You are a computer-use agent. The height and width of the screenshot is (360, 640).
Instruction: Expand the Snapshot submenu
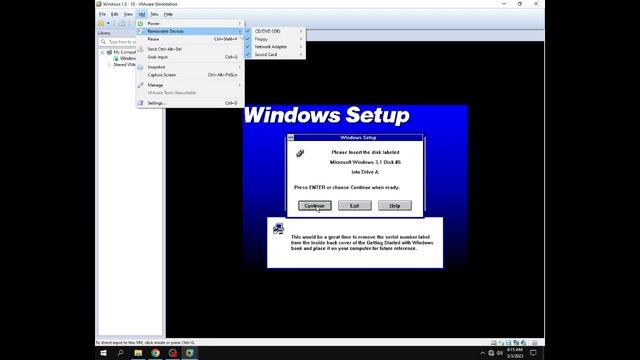(x=190, y=67)
